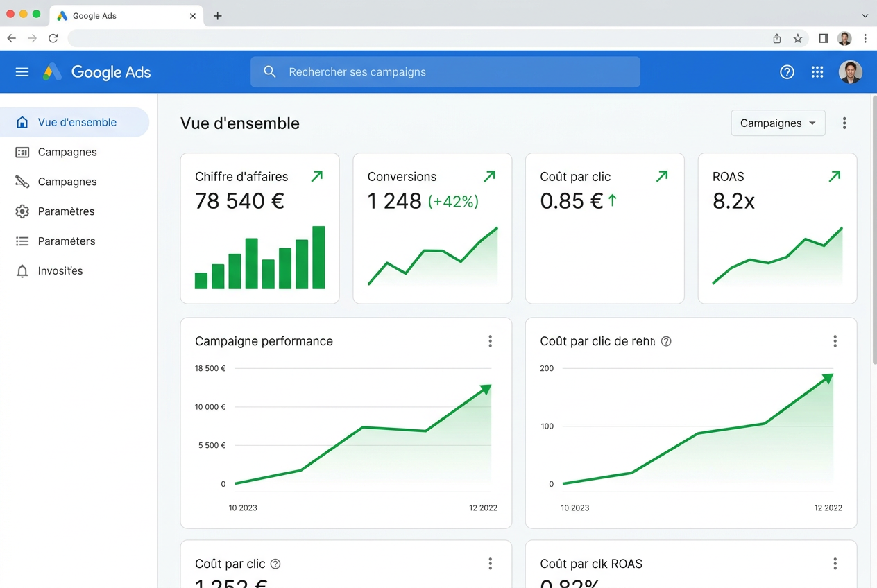Go forward in browser history
Image resolution: width=877 pixels, height=588 pixels.
tap(32, 38)
